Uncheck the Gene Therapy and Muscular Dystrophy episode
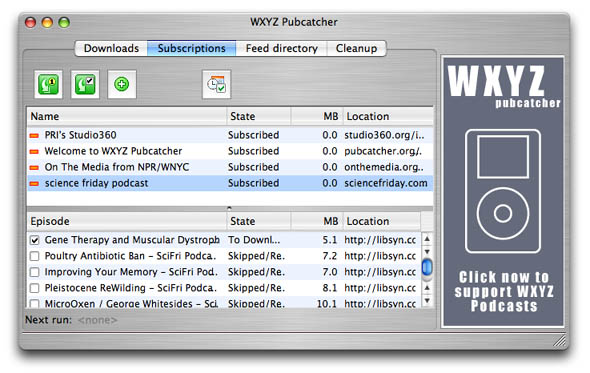This screenshot has width=590, height=373. click(35, 240)
